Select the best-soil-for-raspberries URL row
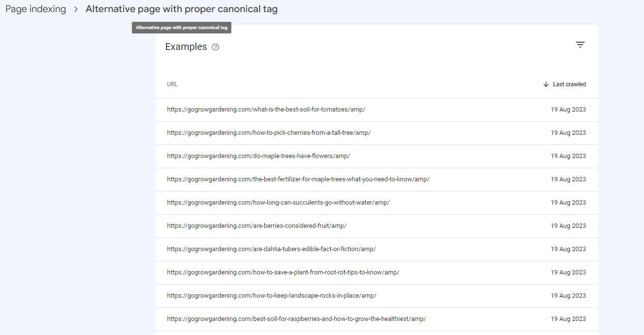This screenshot has width=644, height=335. (x=296, y=319)
